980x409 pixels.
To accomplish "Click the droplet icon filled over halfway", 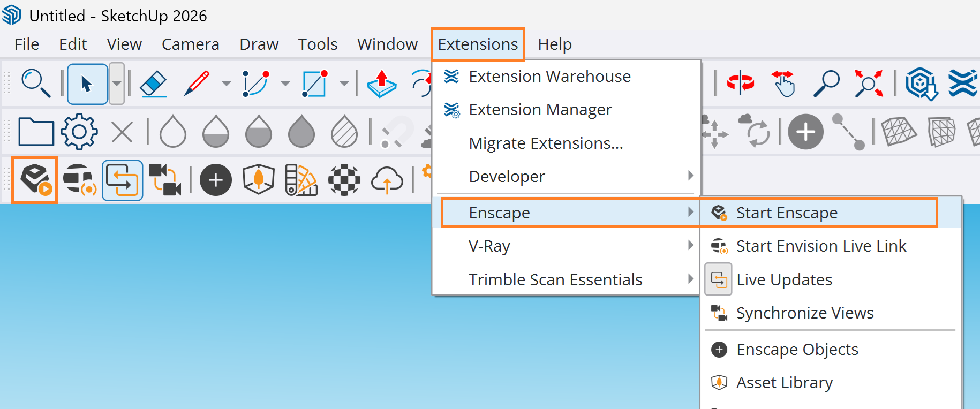I will tap(259, 131).
